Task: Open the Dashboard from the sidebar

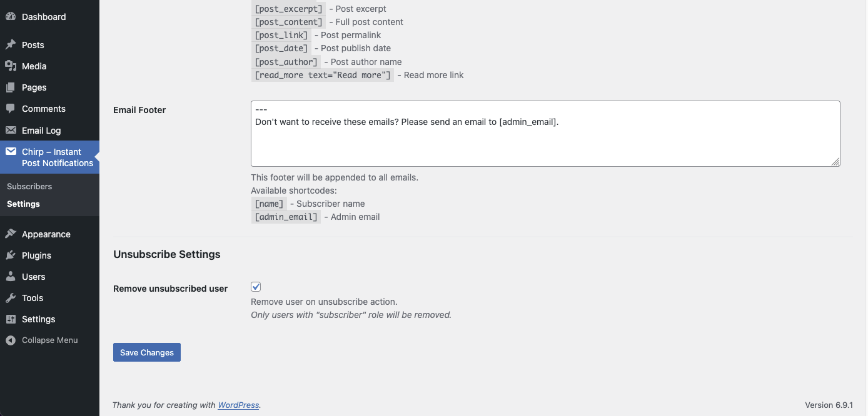Action: click(11, 16)
